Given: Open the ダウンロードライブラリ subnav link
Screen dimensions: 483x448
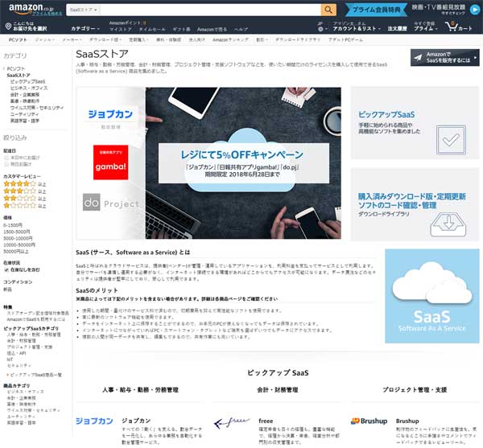Looking at the screenshot, I should coord(298,39).
